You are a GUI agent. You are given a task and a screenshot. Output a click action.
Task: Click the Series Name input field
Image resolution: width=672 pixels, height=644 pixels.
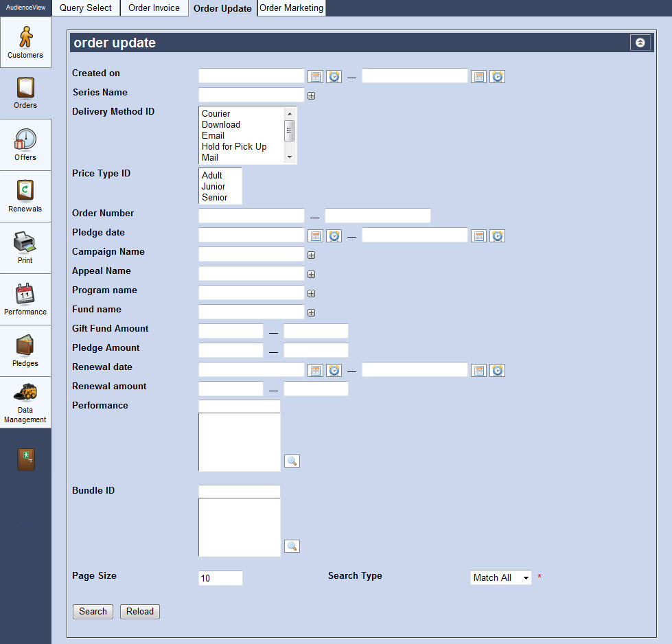pyautogui.click(x=251, y=95)
